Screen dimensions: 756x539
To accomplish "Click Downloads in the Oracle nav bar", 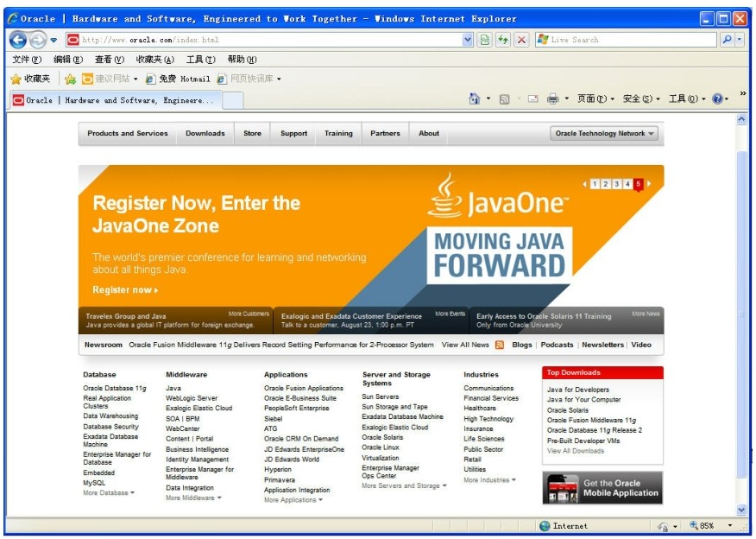I will [x=205, y=133].
